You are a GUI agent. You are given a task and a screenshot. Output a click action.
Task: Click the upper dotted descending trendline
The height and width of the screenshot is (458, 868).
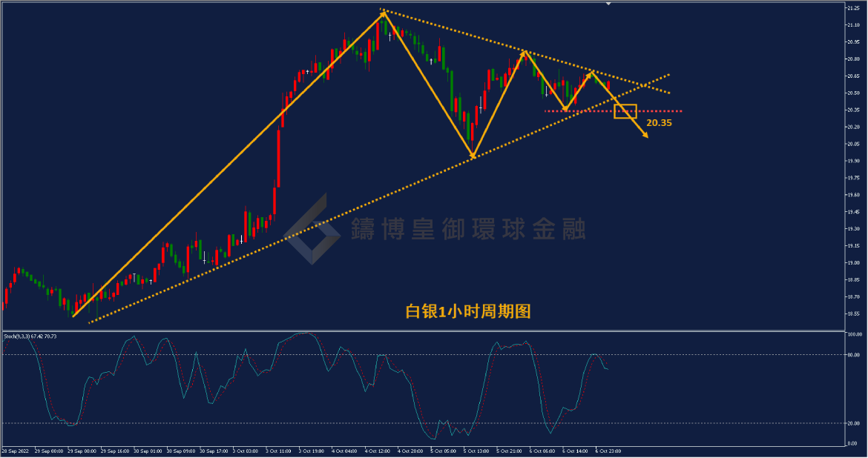coord(525,51)
